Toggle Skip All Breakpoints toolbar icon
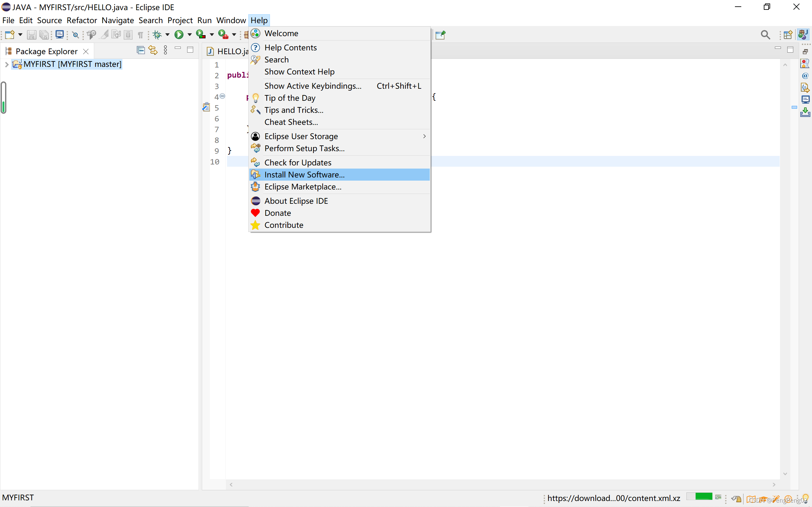This screenshot has height=507, width=812. tap(75, 35)
